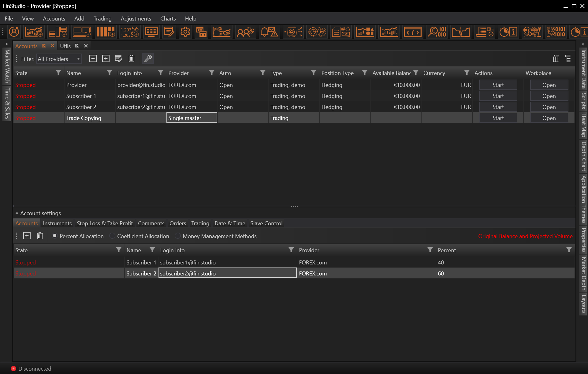The image size is (588, 374).
Task: Click the trash icon in Account settings
Action: (x=40, y=236)
